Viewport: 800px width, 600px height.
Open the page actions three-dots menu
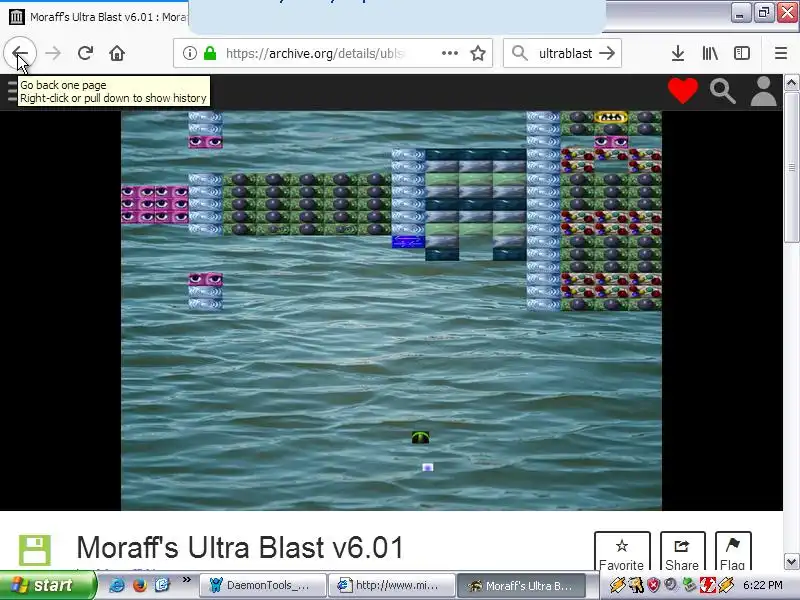coord(449,53)
